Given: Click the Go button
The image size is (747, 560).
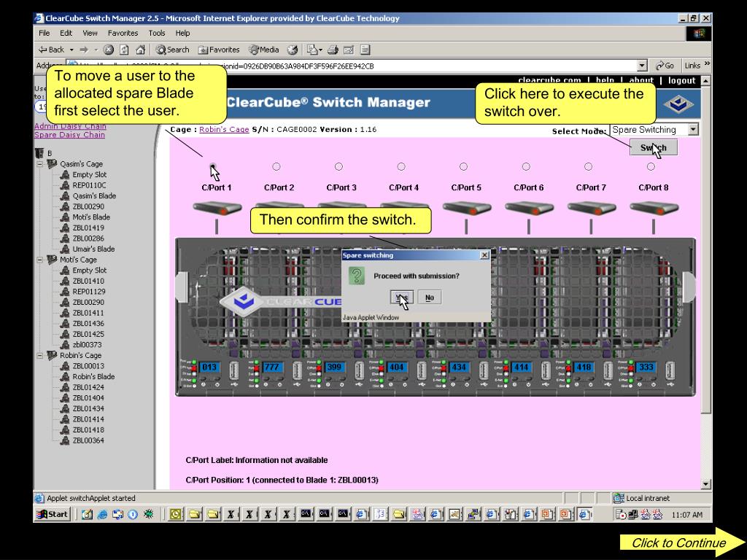Looking at the screenshot, I should [x=665, y=66].
